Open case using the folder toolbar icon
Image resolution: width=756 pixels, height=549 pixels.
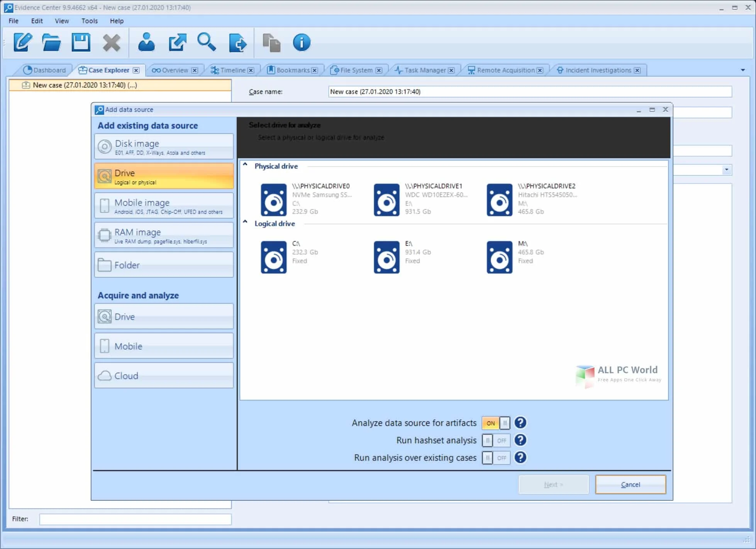pos(51,42)
